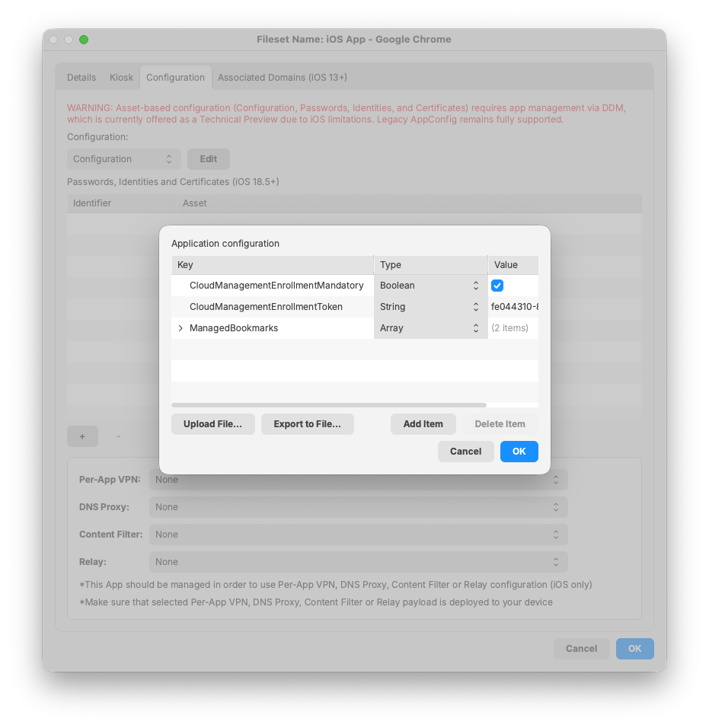709x728 pixels.
Task: Open the Relay dropdown
Action: point(358,562)
